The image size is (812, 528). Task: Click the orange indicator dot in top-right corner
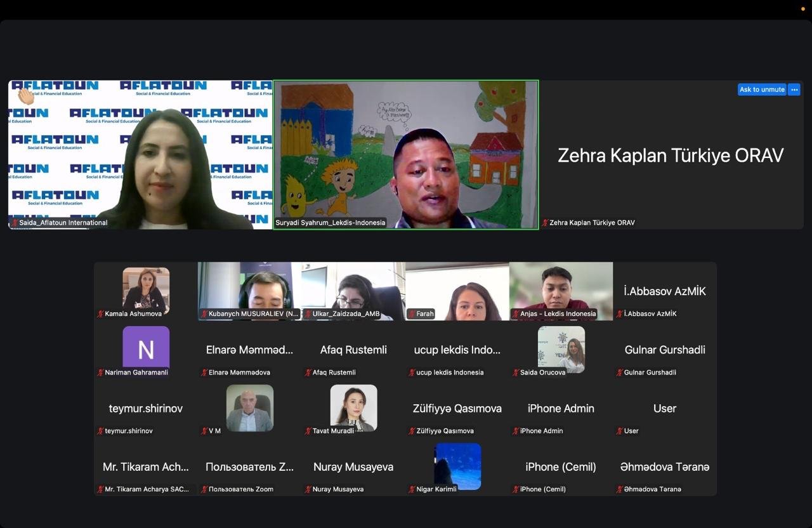coord(802,8)
